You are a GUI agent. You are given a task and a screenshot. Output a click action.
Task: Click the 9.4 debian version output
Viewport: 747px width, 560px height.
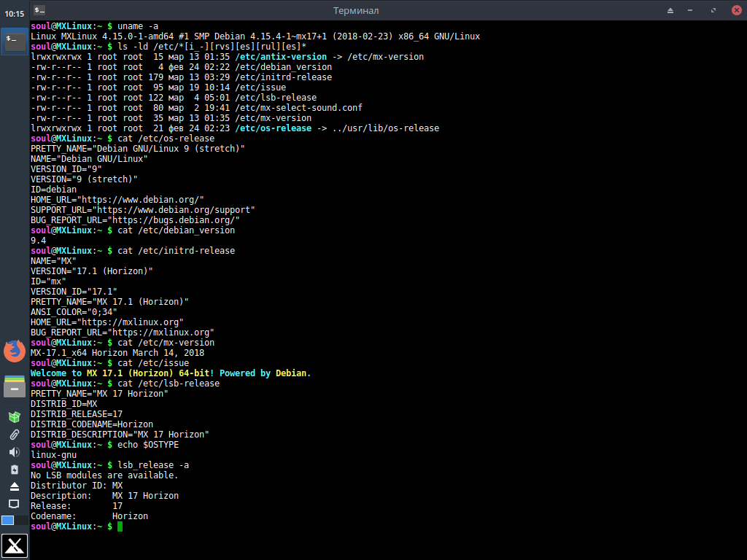pyautogui.click(x=38, y=241)
